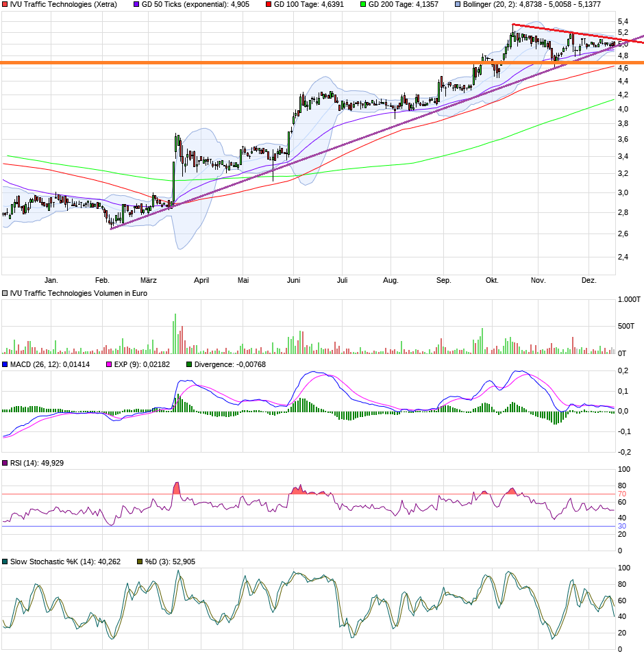Click the purple RSI (14) legend square

(5, 463)
